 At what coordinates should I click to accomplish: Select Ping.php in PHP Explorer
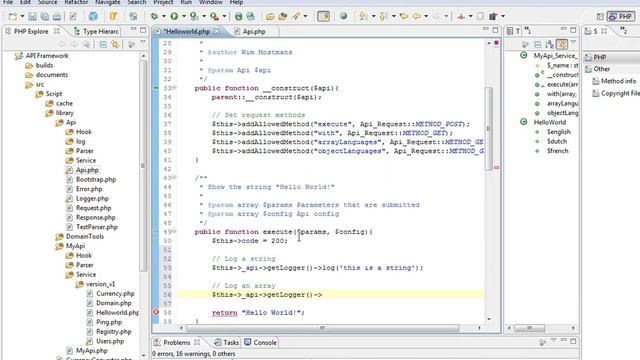click(x=109, y=322)
